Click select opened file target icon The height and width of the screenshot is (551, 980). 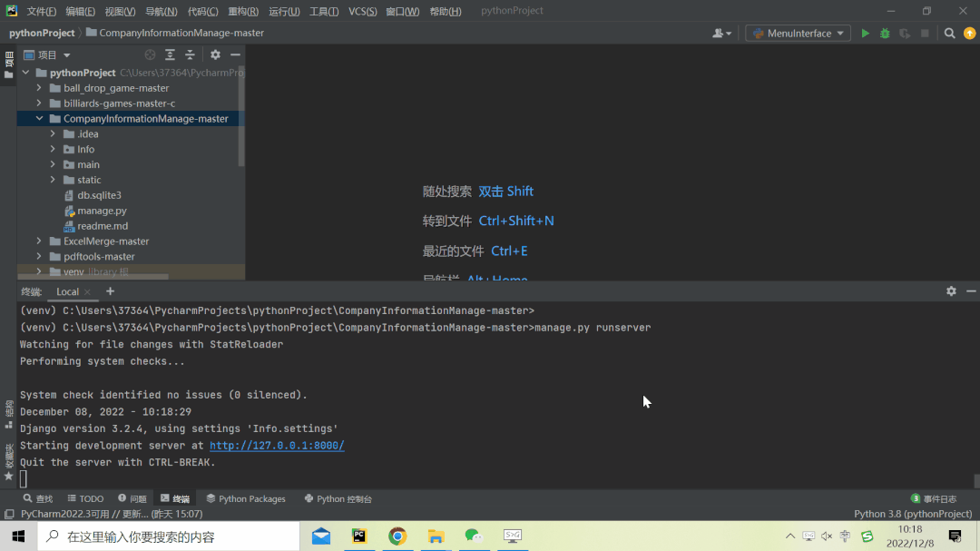tap(150, 55)
